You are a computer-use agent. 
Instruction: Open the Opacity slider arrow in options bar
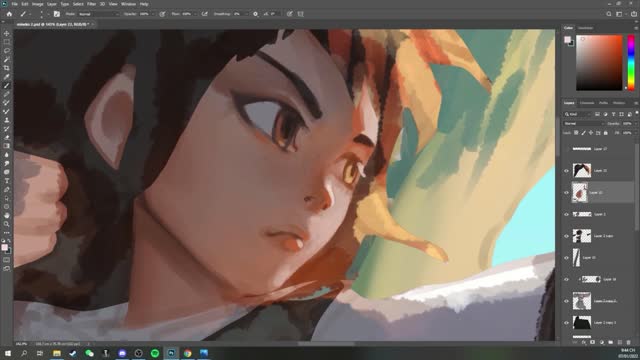tap(153, 14)
